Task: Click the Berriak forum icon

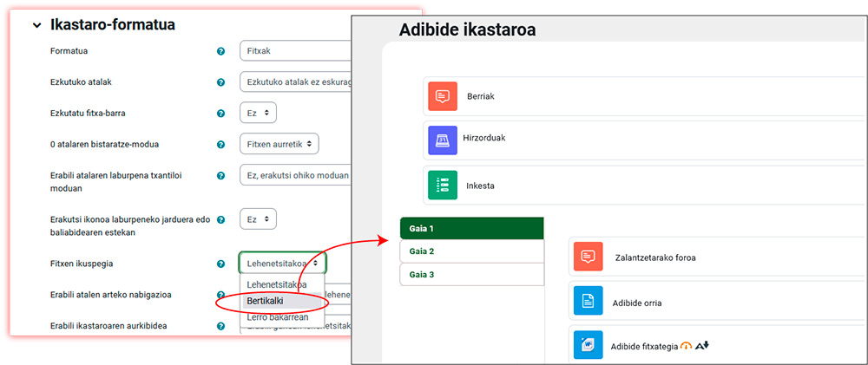Action: (x=443, y=96)
